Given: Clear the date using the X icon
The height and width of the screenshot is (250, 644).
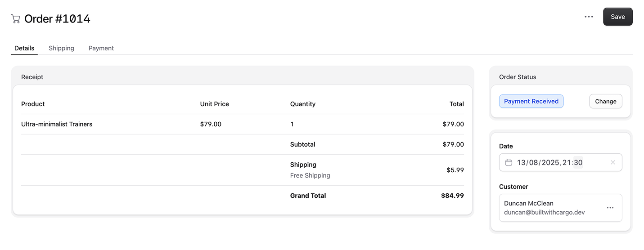Looking at the screenshot, I should [x=612, y=162].
